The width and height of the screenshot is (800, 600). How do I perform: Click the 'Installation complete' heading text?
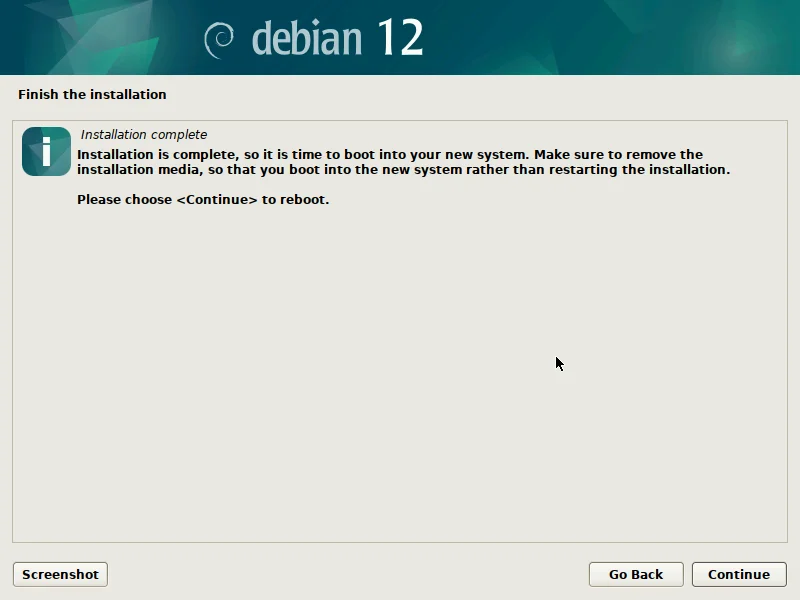tap(144, 135)
